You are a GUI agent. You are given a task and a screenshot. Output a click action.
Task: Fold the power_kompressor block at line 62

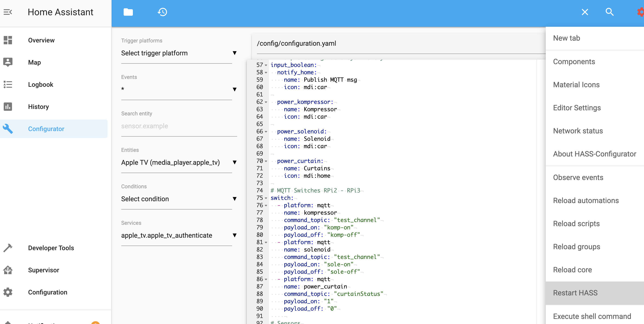click(266, 102)
